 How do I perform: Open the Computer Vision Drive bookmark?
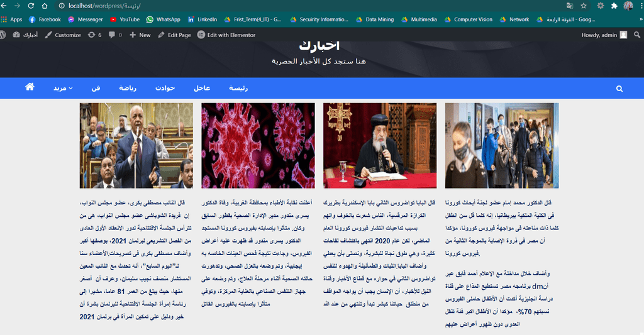[468, 19]
